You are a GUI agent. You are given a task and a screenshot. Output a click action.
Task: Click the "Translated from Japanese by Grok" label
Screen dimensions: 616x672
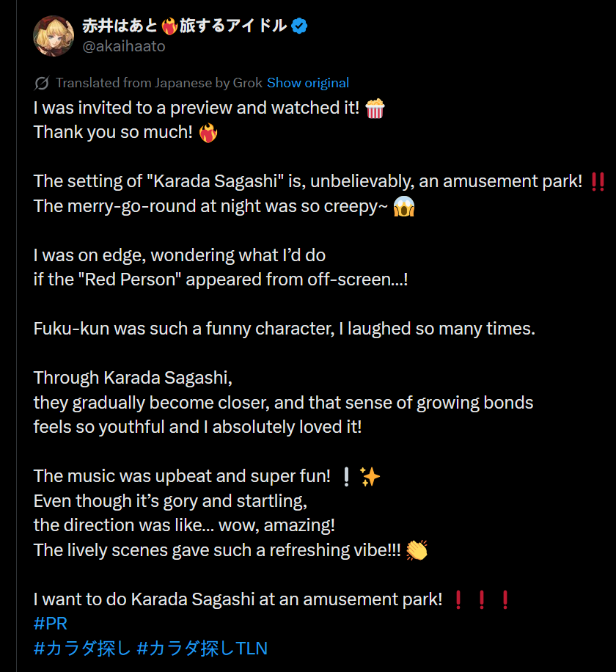pos(159,83)
